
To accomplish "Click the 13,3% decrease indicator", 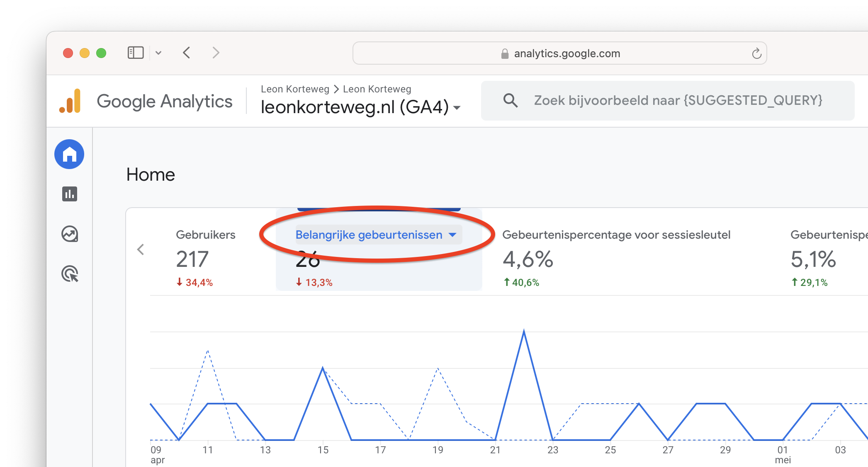I will pyautogui.click(x=314, y=283).
